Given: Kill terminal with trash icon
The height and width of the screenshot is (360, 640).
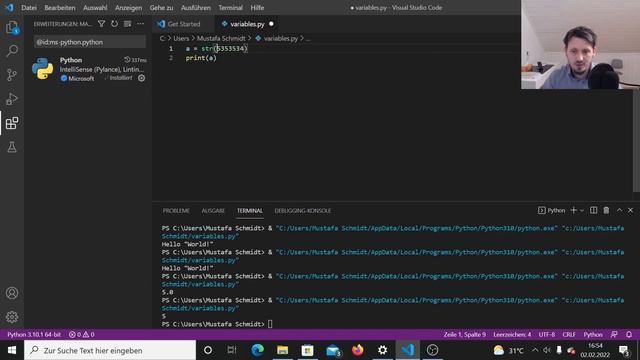Looking at the screenshot, I should point(606,210).
